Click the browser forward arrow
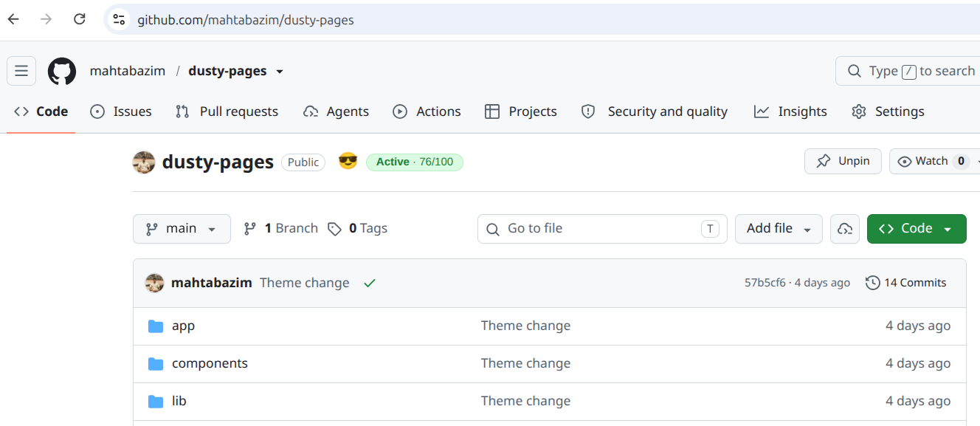This screenshot has width=980, height=426. coord(46,19)
